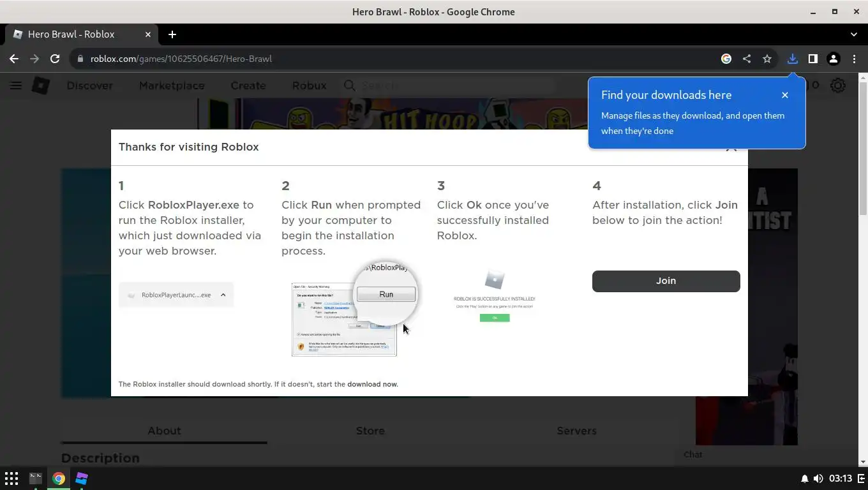This screenshot has width=868, height=490.
Task: Click the Roblox logo icon
Action: tap(41, 85)
